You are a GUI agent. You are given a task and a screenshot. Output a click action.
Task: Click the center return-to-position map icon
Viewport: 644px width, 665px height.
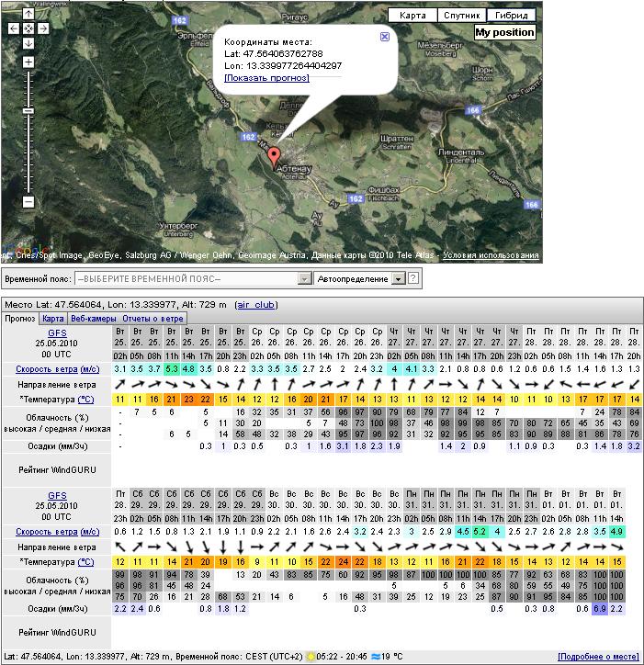click(28, 28)
